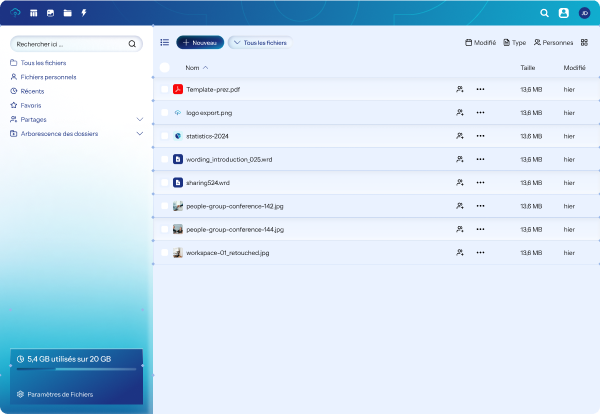Click 5,4 GB utilisés sur 20 GB

point(69,359)
